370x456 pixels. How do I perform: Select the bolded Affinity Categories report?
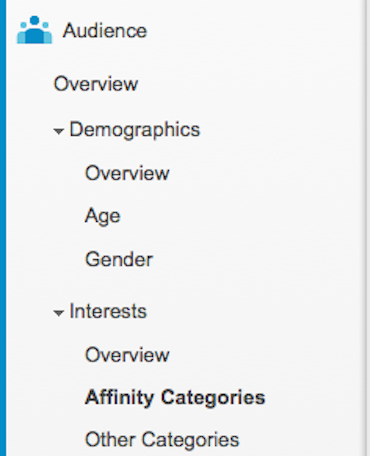click(x=175, y=398)
